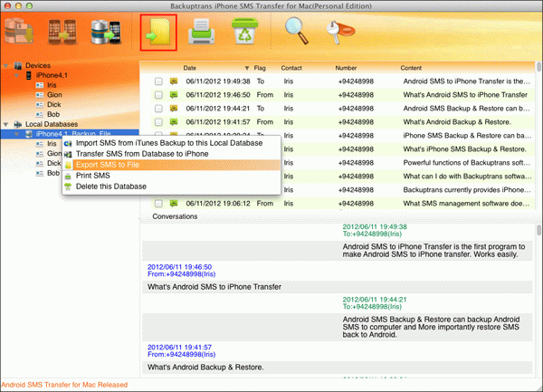Screen dimensions: 543x392
Task: Click the green window zoom button
Action: pos(30,6)
